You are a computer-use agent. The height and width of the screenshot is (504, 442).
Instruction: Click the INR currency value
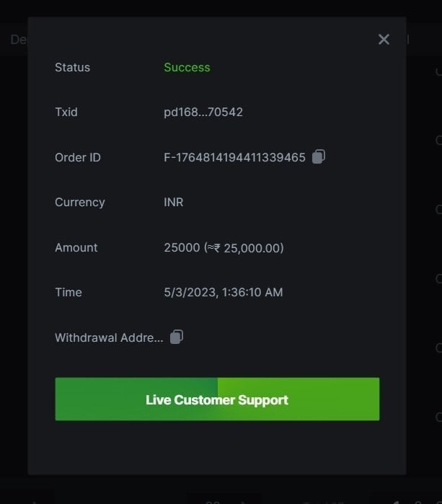pyautogui.click(x=174, y=202)
